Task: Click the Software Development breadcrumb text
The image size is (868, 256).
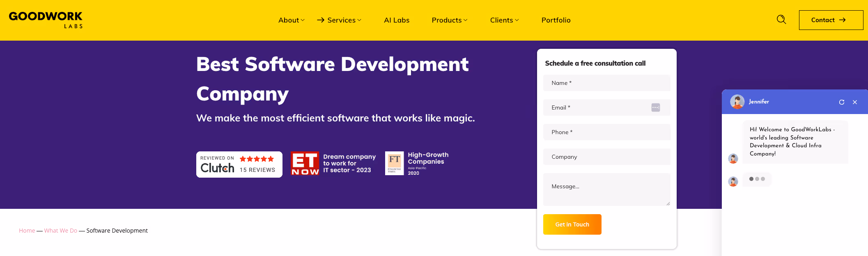Action: [x=117, y=231]
